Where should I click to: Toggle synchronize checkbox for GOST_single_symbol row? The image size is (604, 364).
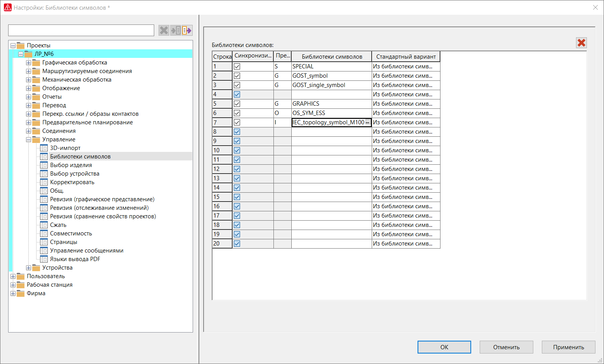coord(237,85)
